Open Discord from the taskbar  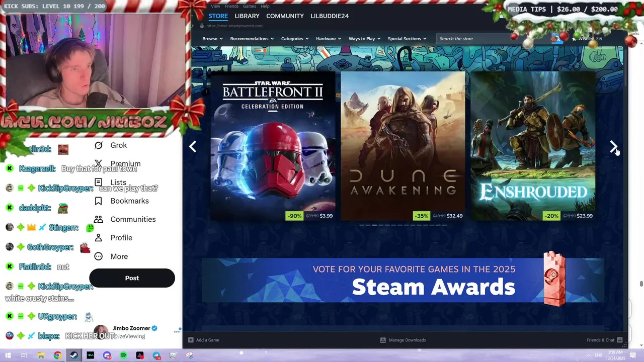[107, 355]
